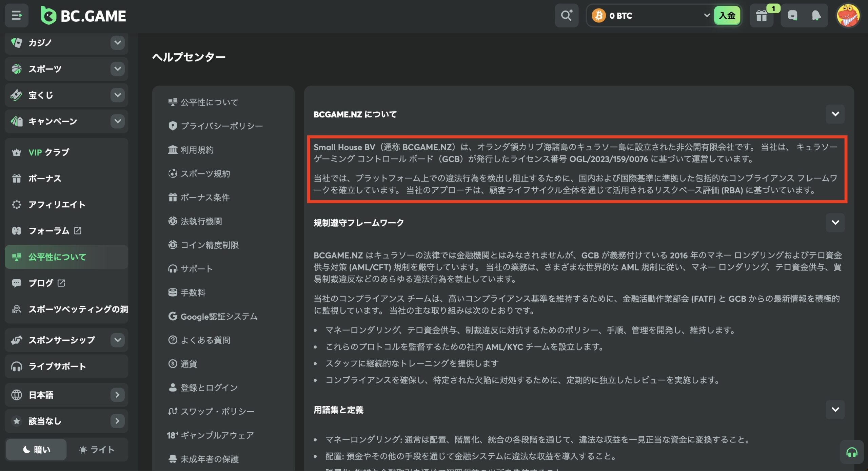Switch to the 暗い dark theme
This screenshot has height=471, width=868.
pyautogui.click(x=36, y=450)
